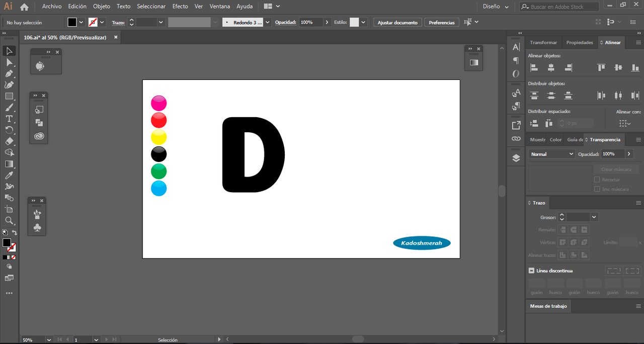Open the Efecto menu
This screenshot has height=344, width=644.
pos(180,7)
